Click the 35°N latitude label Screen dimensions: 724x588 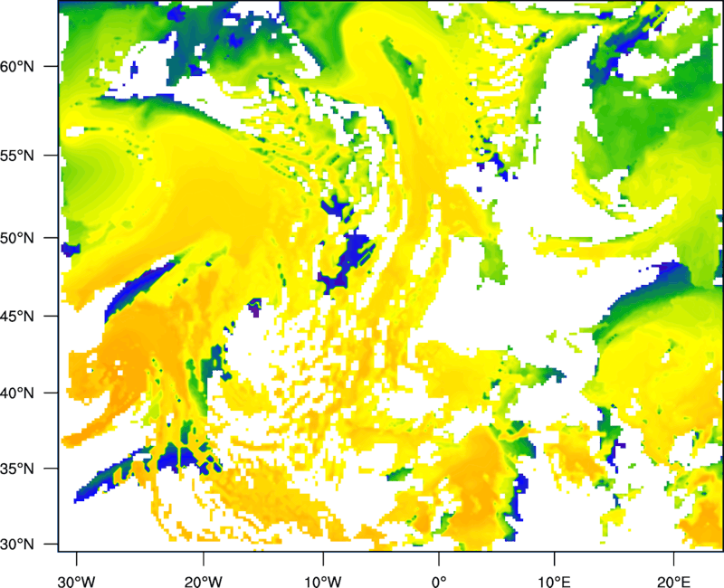[x=17, y=469]
